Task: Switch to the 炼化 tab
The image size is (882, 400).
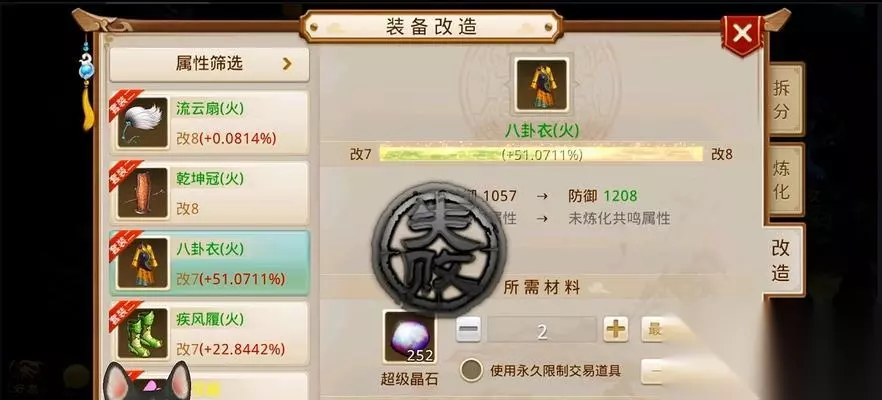Action: [783, 180]
